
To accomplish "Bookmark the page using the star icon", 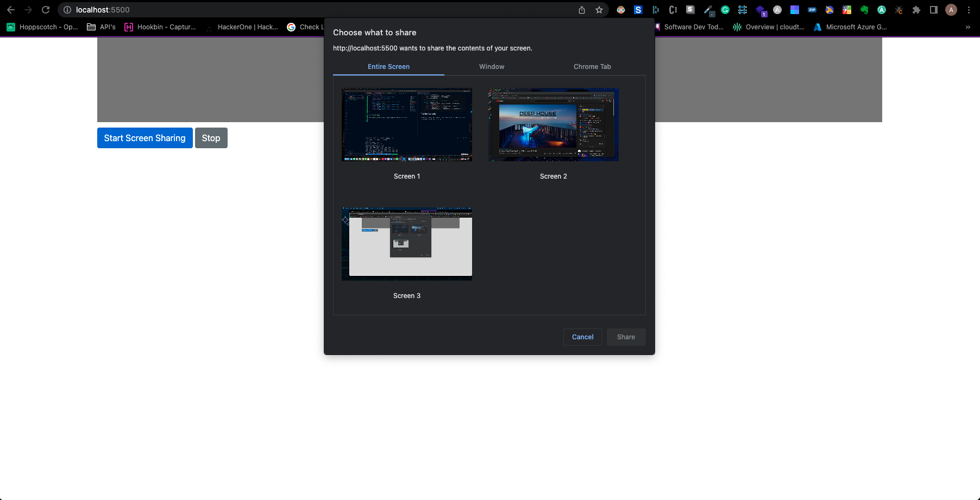I will pyautogui.click(x=599, y=10).
